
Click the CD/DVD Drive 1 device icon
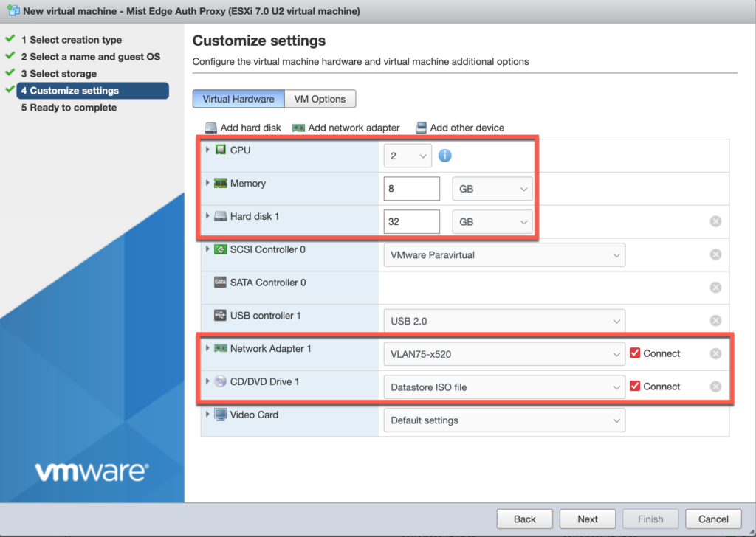[221, 381]
